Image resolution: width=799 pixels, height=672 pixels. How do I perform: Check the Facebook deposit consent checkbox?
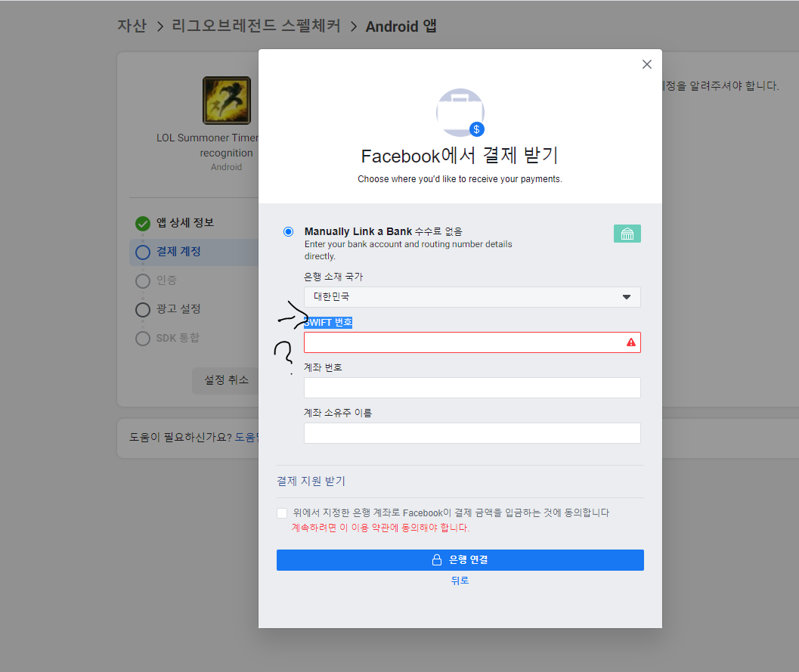(x=282, y=513)
